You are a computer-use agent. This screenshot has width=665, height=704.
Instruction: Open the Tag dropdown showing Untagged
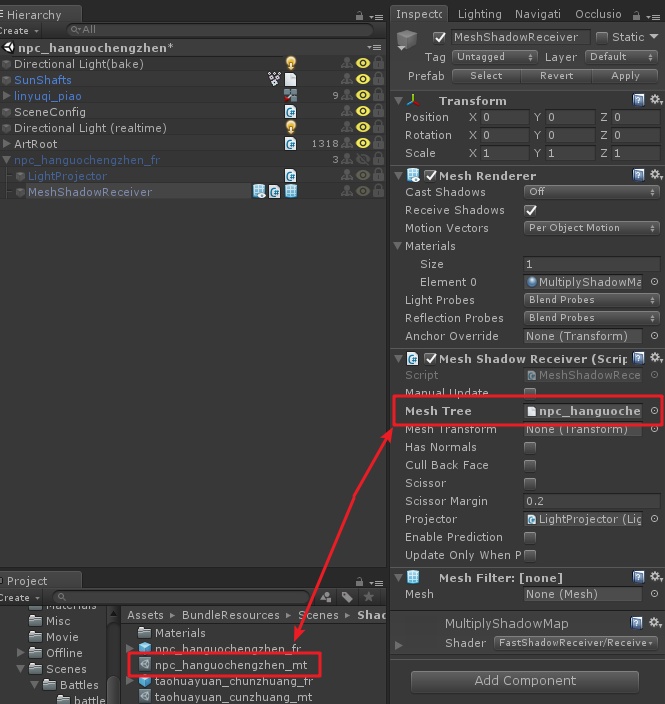click(x=493, y=57)
